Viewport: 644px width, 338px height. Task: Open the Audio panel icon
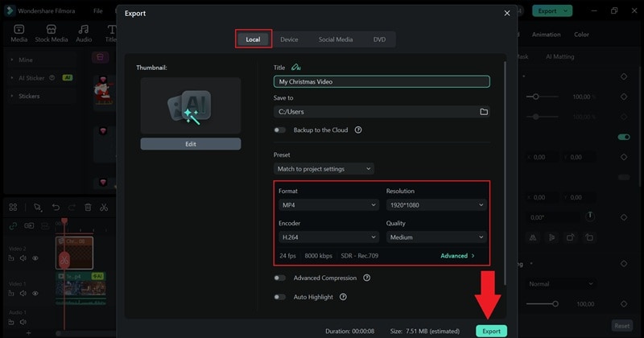pos(84,30)
